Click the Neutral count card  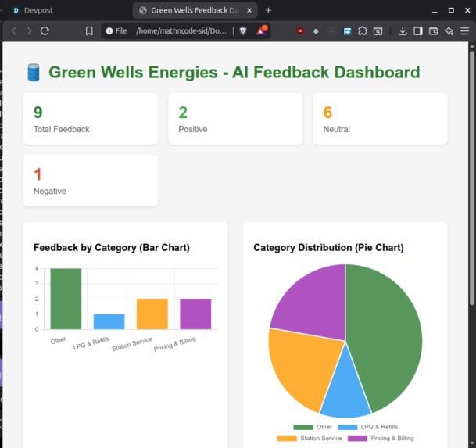pos(380,119)
